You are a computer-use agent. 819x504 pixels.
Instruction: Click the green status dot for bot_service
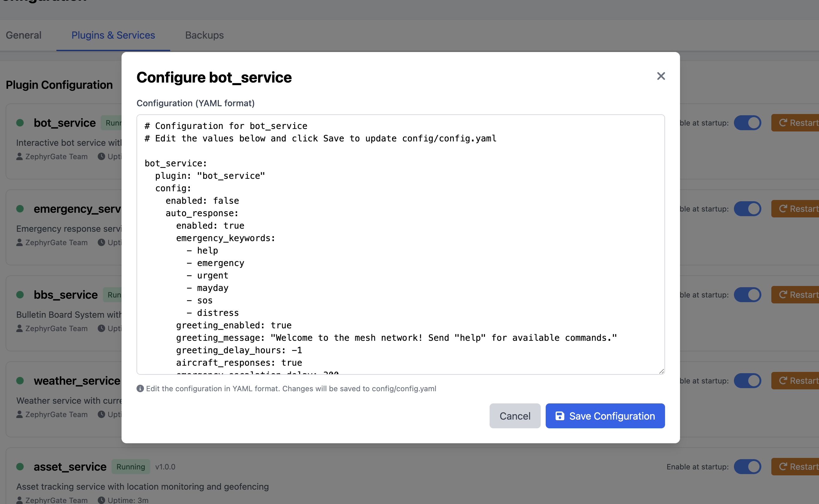[20, 123]
